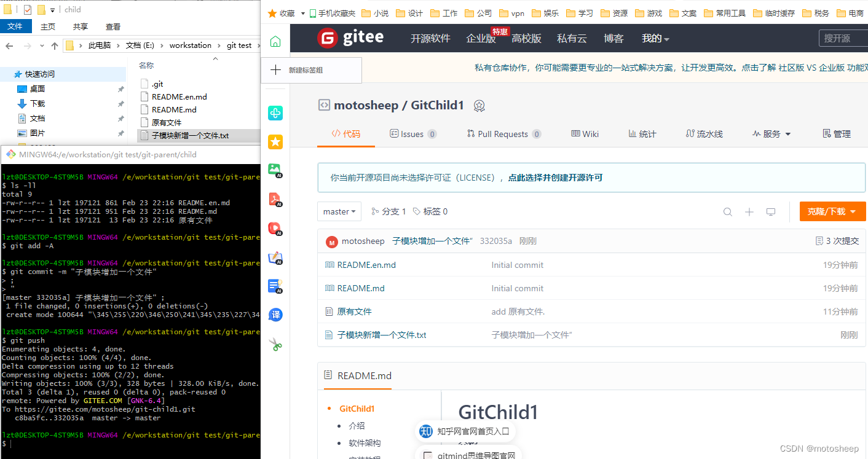
Task: Click the 搜开源 search field
Action: [843, 38]
